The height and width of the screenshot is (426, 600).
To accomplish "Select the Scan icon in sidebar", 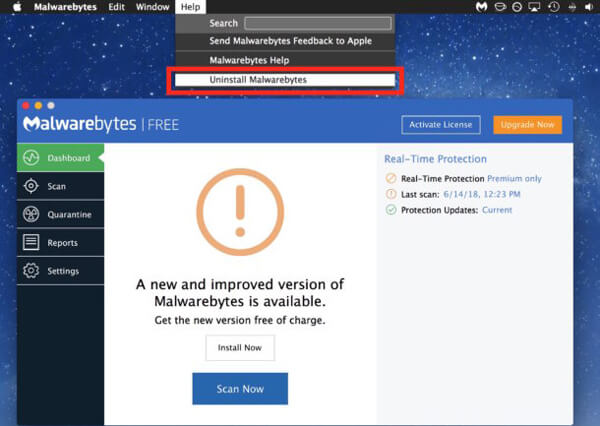I will coord(31,186).
